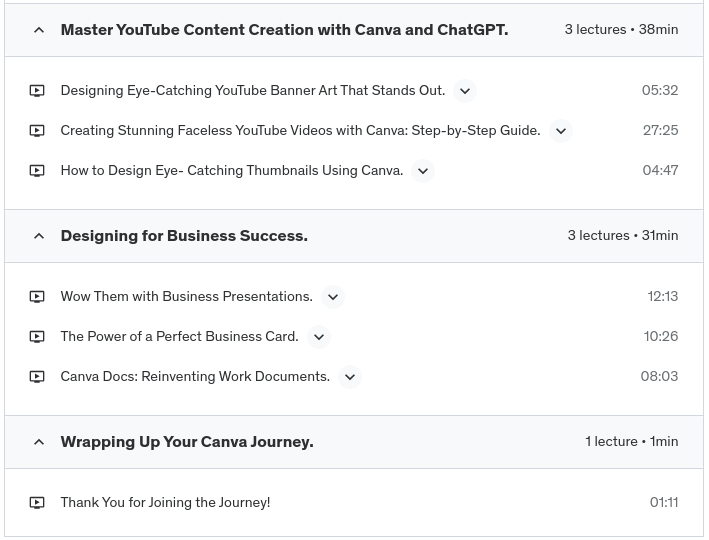Click 'Master YouTube Content Creation' section header title
Viewport: 709px width, 540px height.
click(284, 30)
